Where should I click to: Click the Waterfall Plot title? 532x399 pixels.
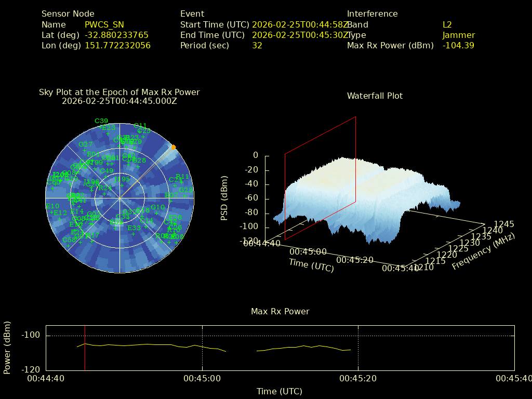pos(375,96)
